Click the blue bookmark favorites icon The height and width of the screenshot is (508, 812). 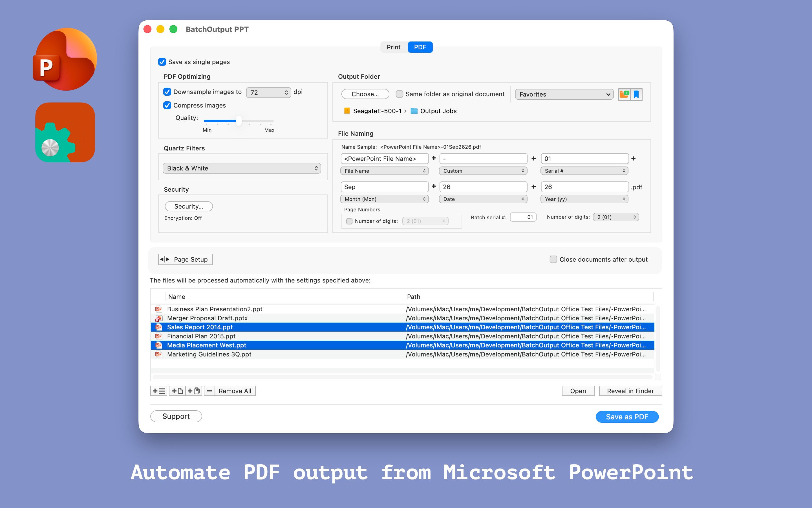(636, 95)
